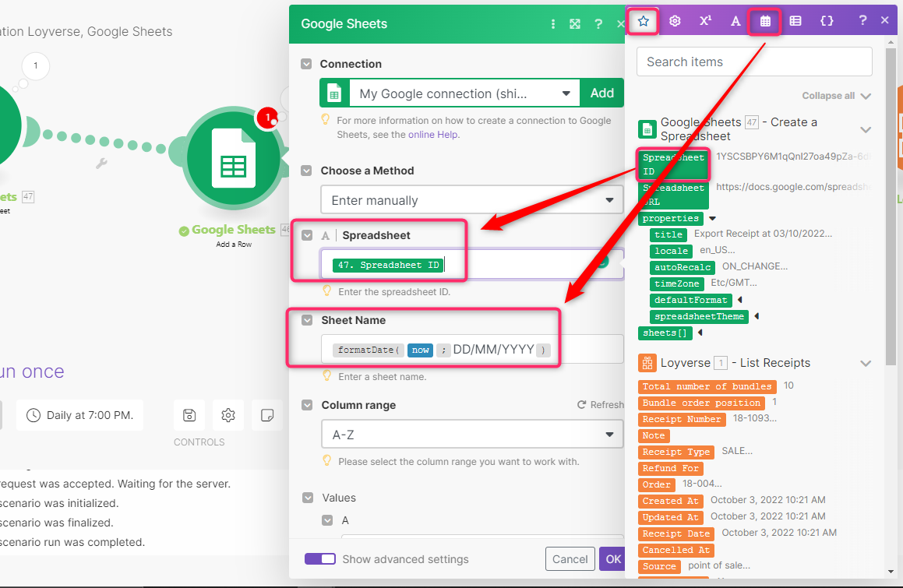Open general functions gear tab
The width and height of the screenshot is (903, 588).
click(x=675, y=21)
